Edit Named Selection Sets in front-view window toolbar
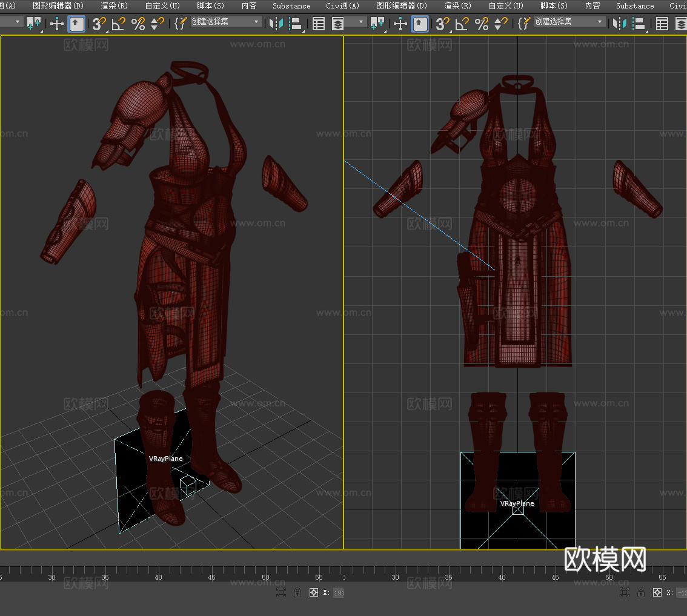This screenshot has height=616, width=687. pyautogui.click(x=524, y=23)
